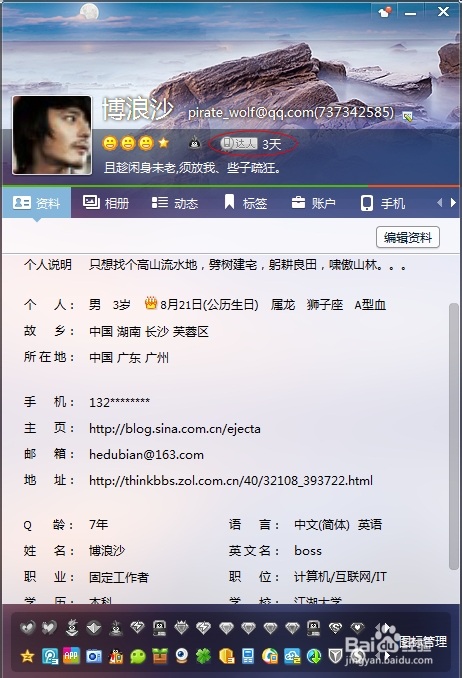462x678 pixels.
Task: Open 图标管理 icon management
Action: click(423, 641)
